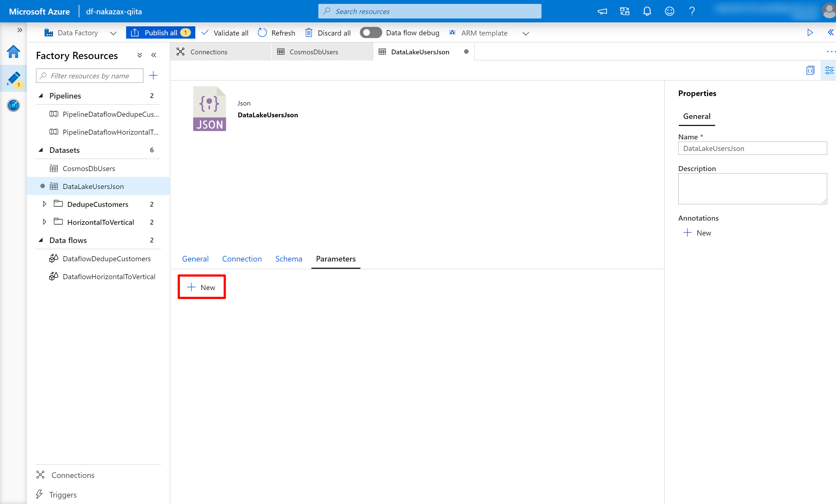Image resolution: width=836 pixels, height=504 pixels.
Task: Open the Home icon in left sidebar
Action: pos(13,52)
